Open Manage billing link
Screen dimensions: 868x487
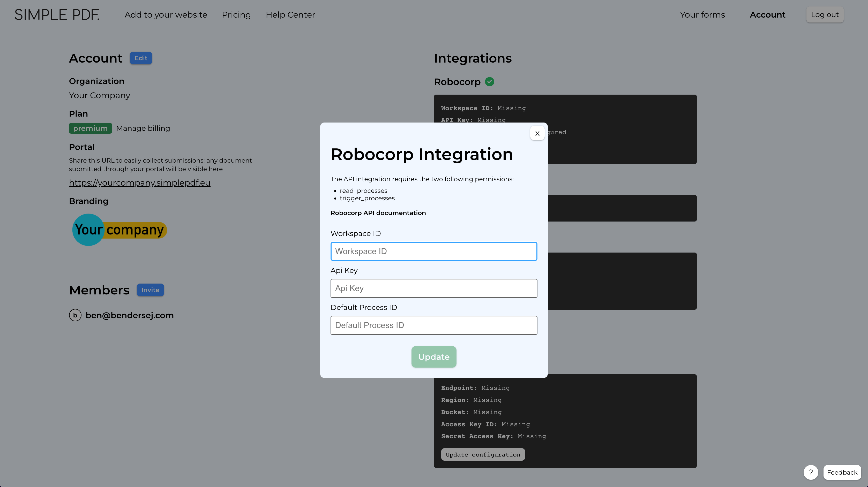(x=143, y=128)
